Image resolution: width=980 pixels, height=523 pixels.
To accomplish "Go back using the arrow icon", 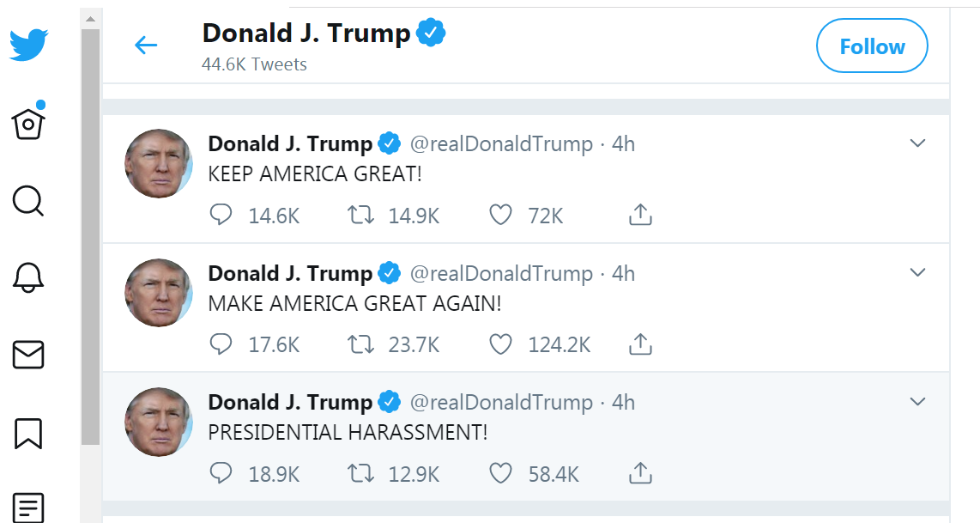I will [146, 46].
